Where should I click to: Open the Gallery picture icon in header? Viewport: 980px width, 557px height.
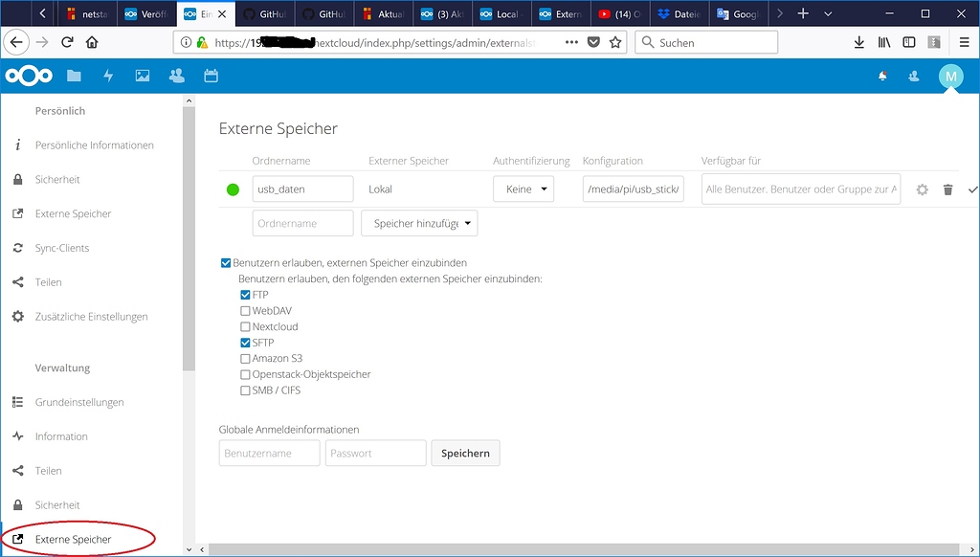[x=143, y=76]
